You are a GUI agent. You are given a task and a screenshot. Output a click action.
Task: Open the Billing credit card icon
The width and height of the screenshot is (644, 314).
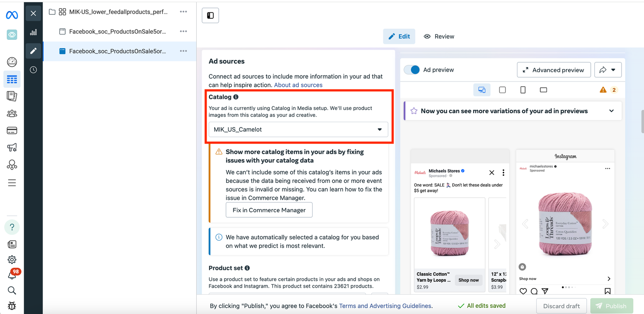(x=12, y=131)
